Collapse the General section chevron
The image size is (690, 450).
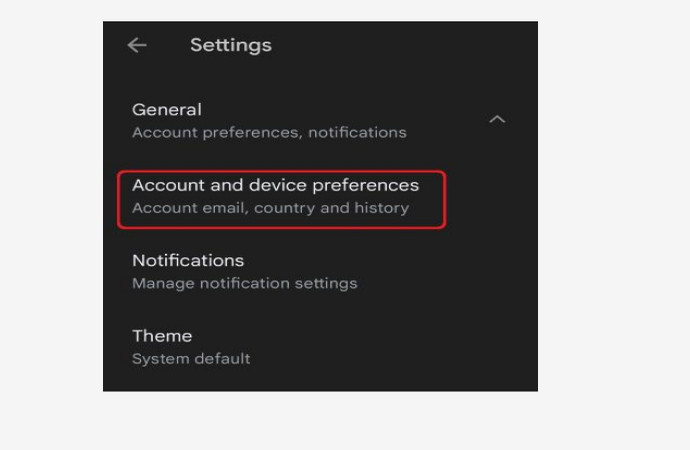coord(497,119)
